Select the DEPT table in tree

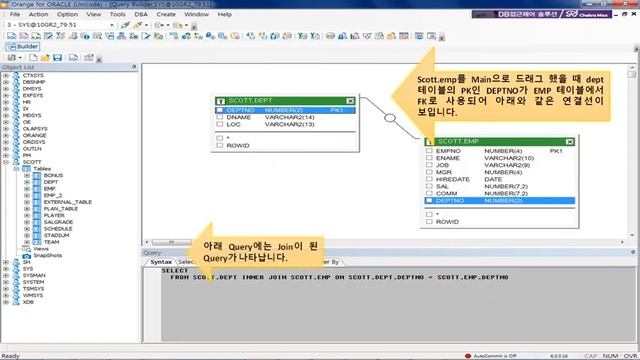point(51,182)
